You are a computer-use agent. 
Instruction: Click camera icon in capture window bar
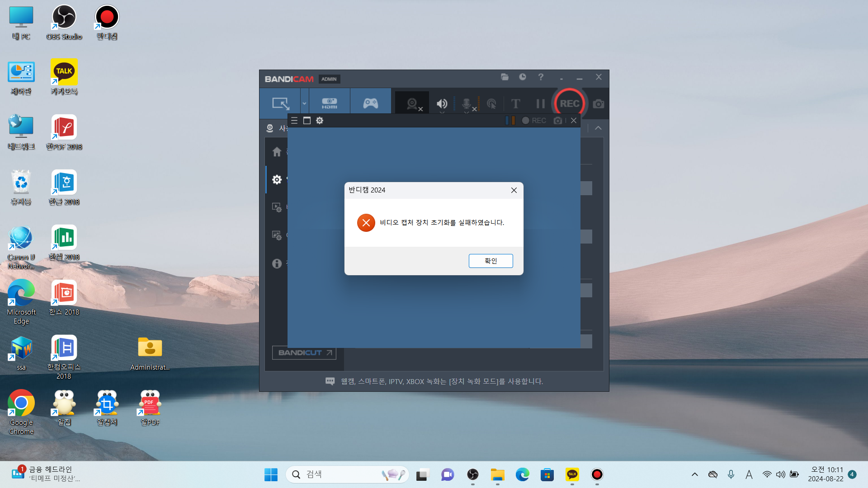point(558,121)
